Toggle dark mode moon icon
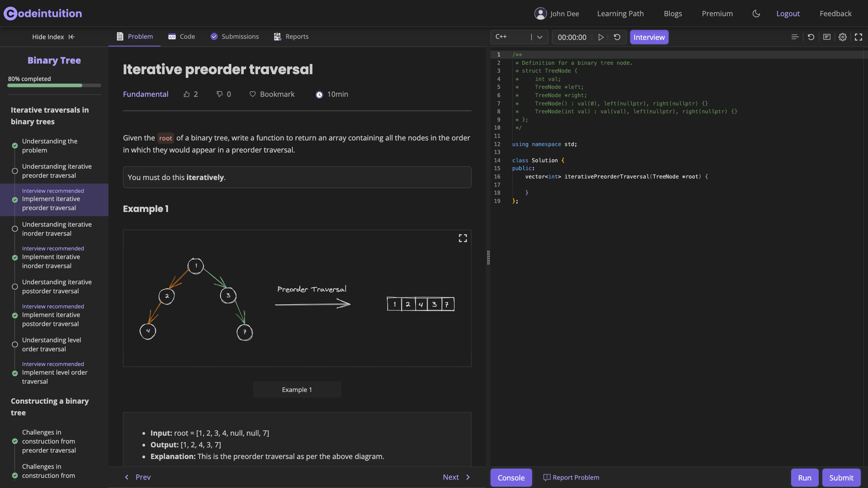Screen dimensions: 868x488 pyautogui.click(x=756, y=14)
